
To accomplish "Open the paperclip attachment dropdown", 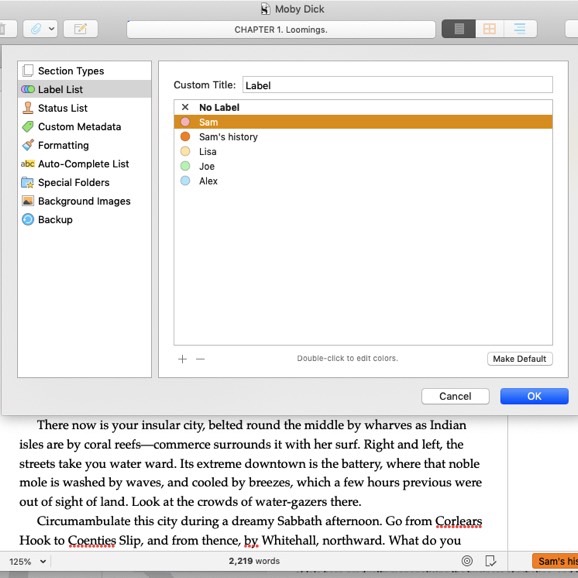I will pos(40,29).
